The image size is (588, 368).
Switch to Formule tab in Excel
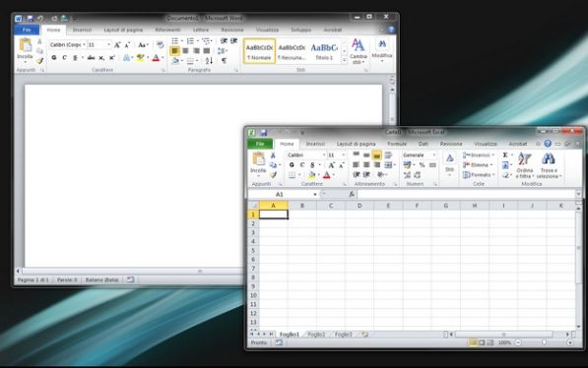click(x=397, y=144)
